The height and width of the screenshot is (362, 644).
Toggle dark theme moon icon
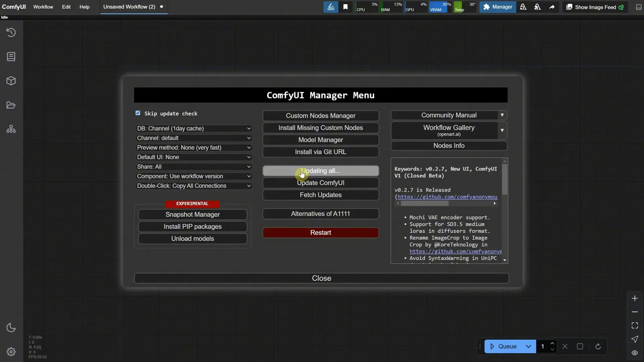point(11,327)
